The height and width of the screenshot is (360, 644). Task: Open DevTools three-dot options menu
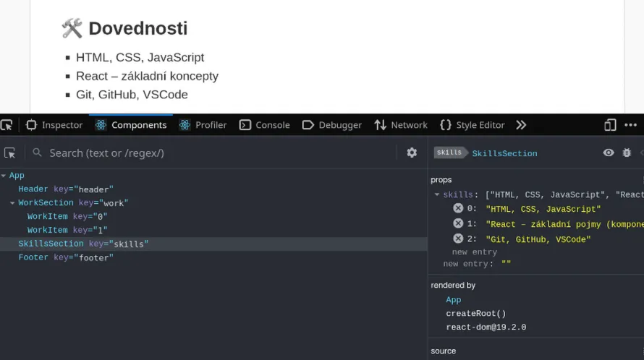point(631,125)
